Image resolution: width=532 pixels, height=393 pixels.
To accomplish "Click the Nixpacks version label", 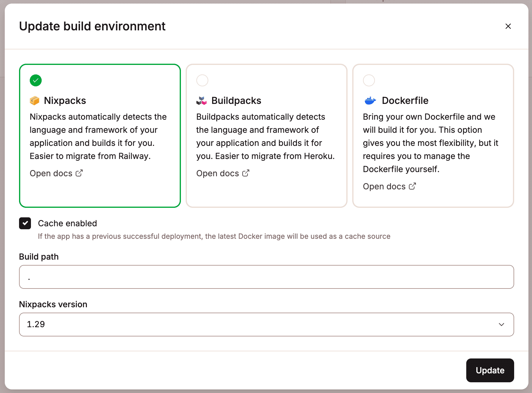I will pyautogui.click(x=53, y=304).
